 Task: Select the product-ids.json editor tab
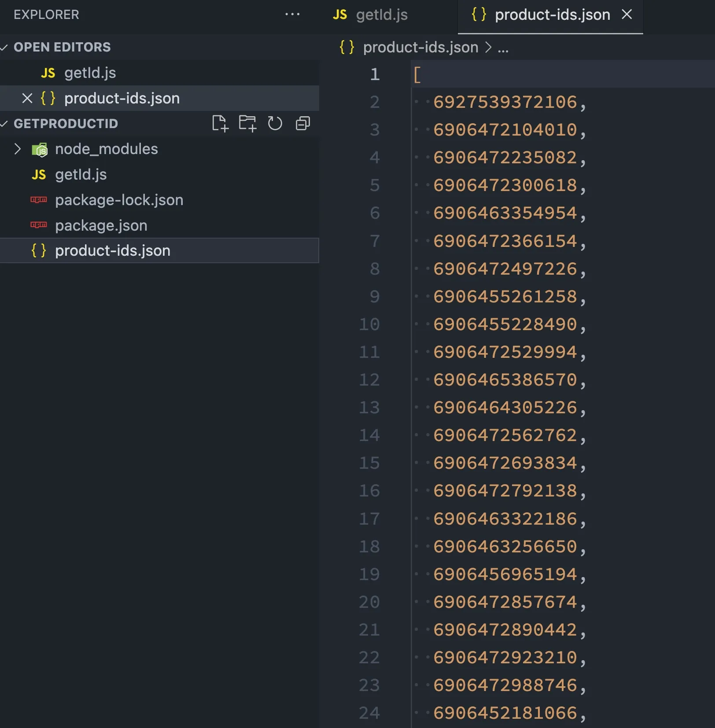click(552, 15)
